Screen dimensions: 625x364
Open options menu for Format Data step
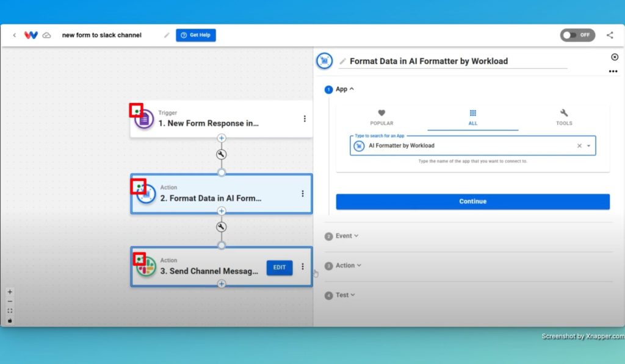pos(303,193)
